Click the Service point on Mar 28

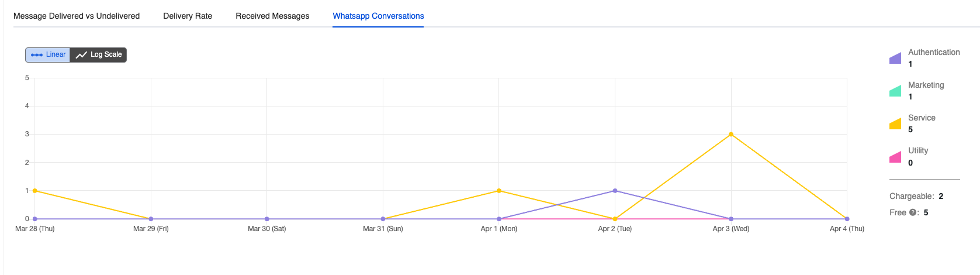pos(35,191)
